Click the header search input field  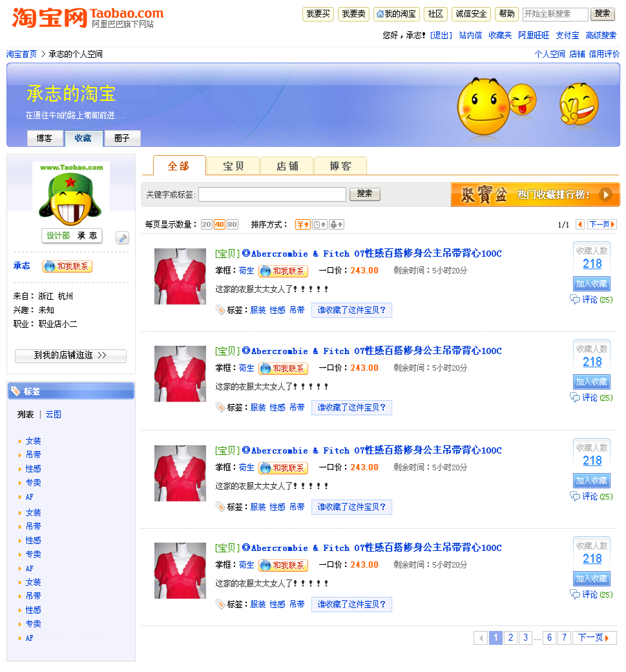[555, 14]
